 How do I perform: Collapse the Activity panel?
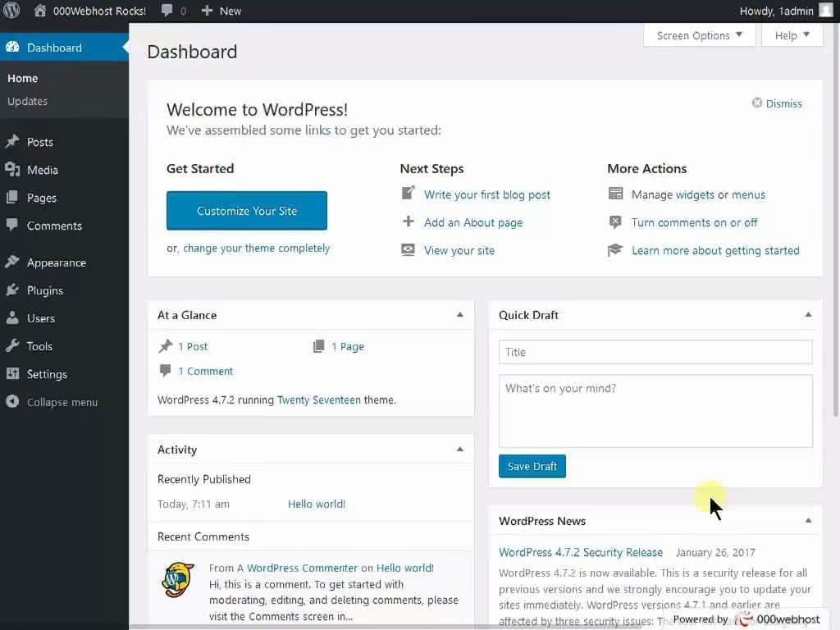(459, 450)
